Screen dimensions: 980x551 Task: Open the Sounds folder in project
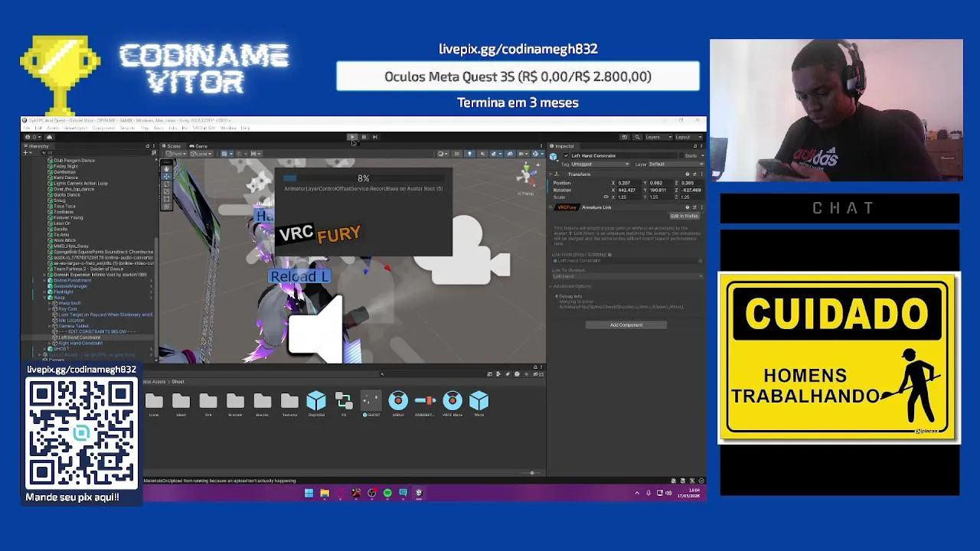click(262, 403)
